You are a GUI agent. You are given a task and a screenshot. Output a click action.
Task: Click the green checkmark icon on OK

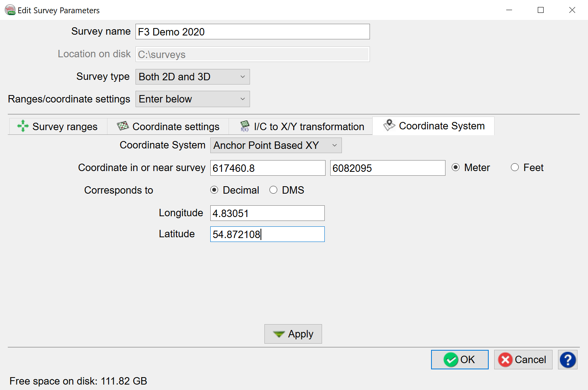[451, 360]
